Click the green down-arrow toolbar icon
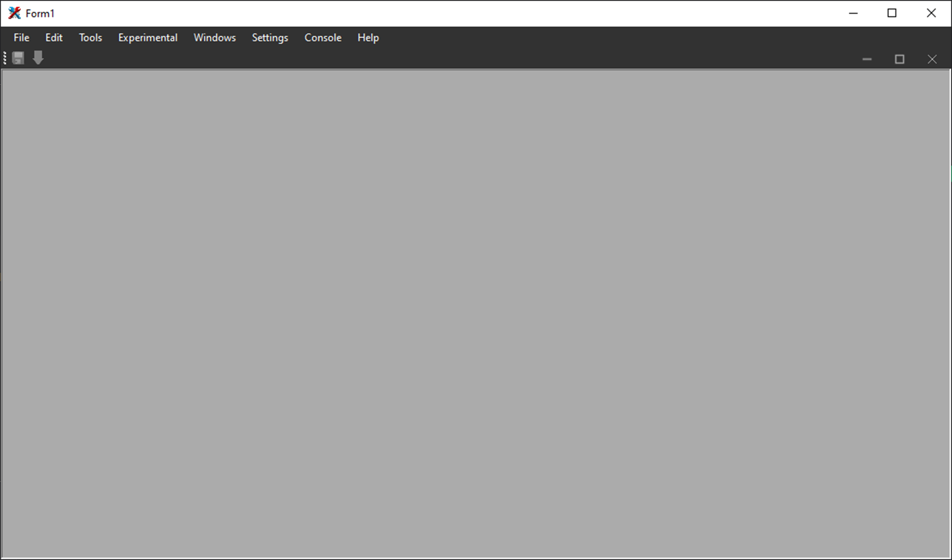Image resolution: width=952 pixels, height=560 pixels. (38, 58)
